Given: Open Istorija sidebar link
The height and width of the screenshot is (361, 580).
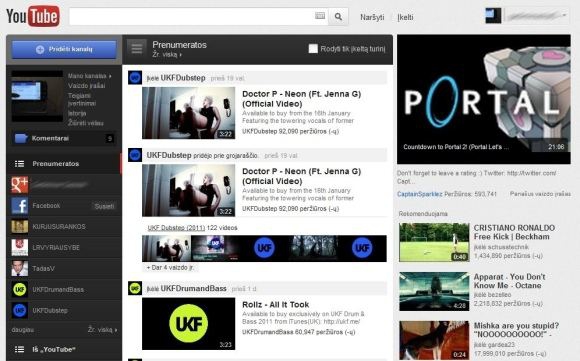Looking at the screenshot, I should (x=77, y=113).
